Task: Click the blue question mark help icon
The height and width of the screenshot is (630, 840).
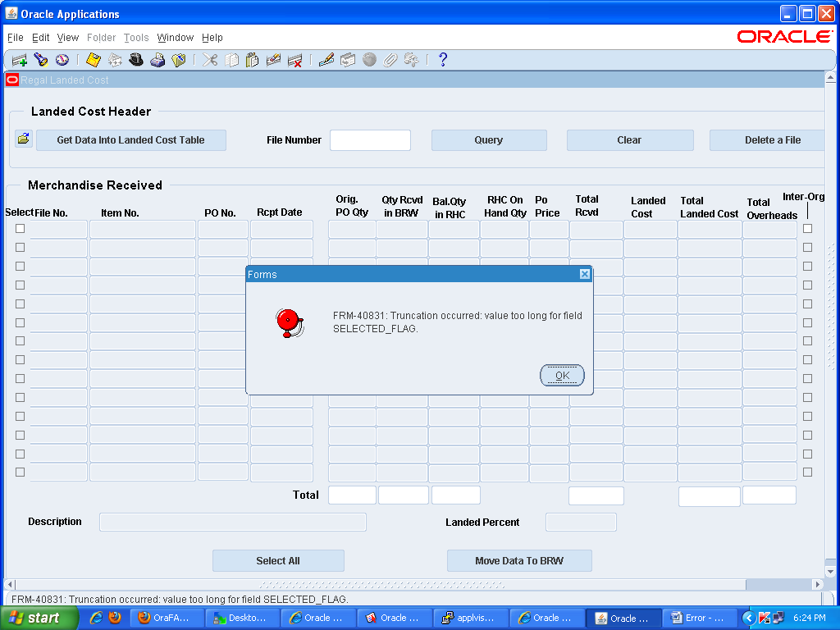Action: click(x=443, y=60)
